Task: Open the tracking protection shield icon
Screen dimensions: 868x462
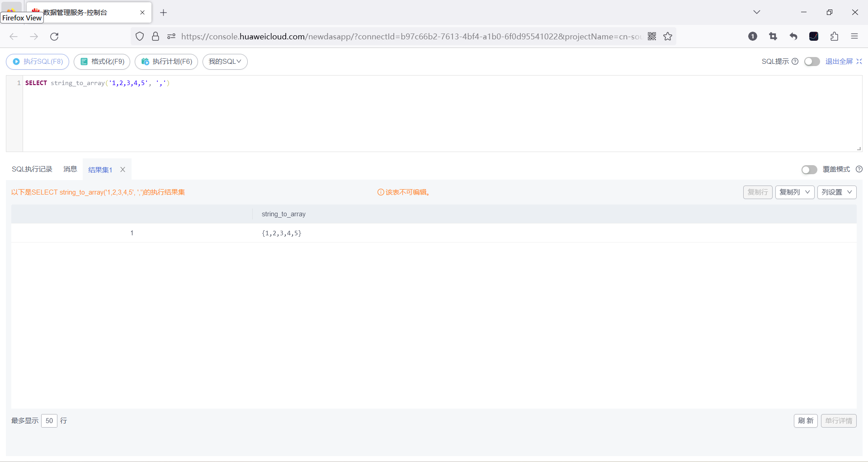Action: 140,37
